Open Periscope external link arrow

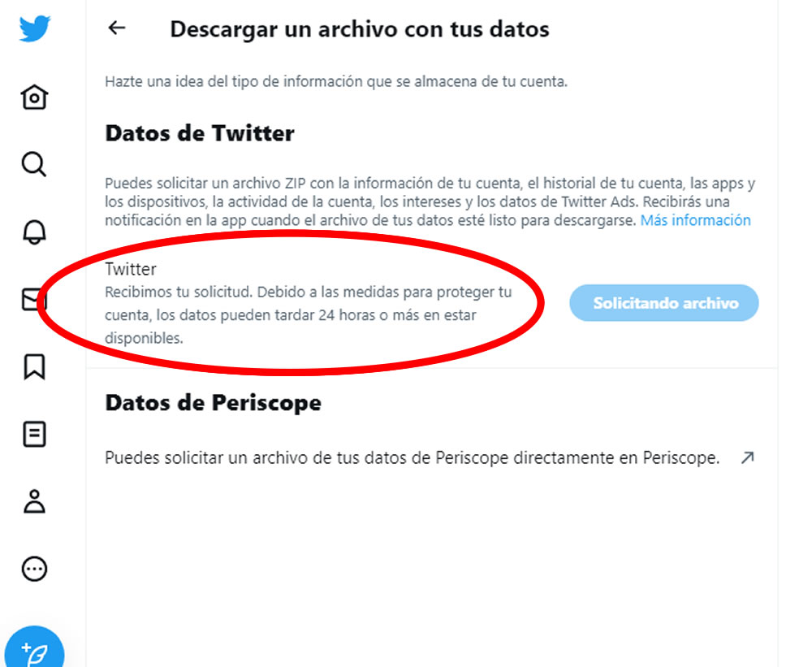747,457
